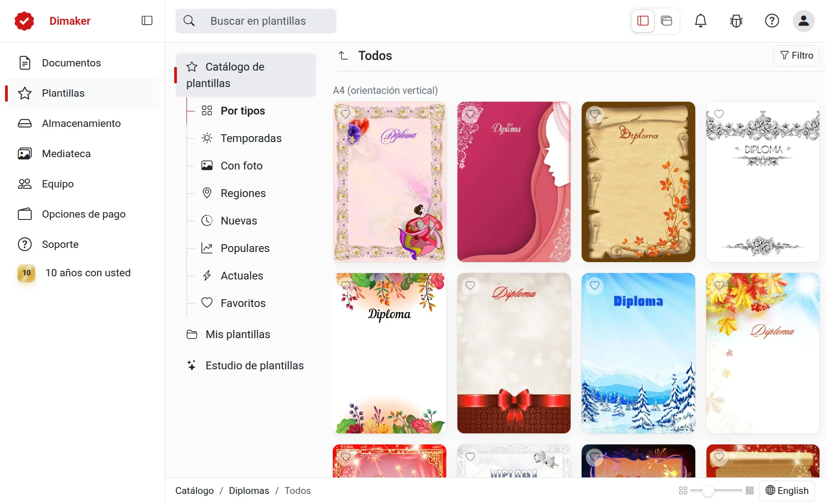Open the help question mark icon
This screenshot has width=825, height=504.
click(x=772, y=21)
